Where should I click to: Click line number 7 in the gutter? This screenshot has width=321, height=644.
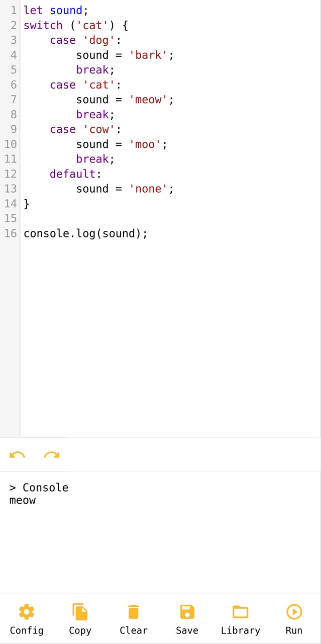tap(14, 100)
